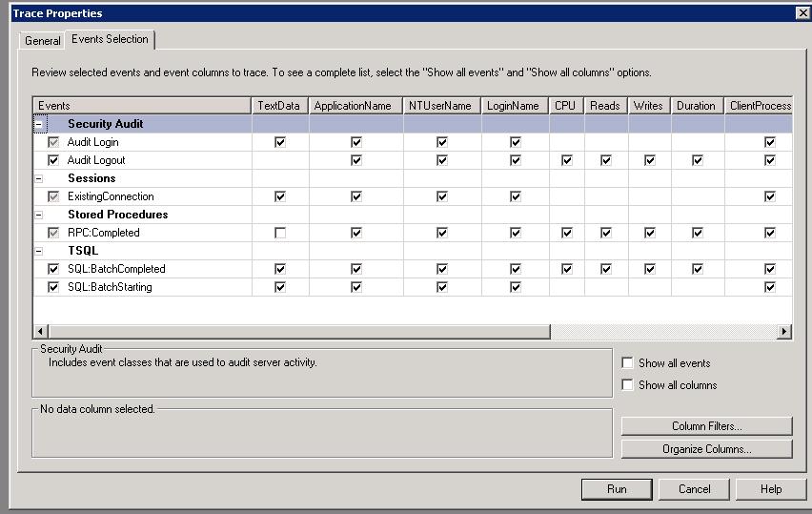
Task: Toggle the ExistingConnection event checkbox
Action: (53, 196)
